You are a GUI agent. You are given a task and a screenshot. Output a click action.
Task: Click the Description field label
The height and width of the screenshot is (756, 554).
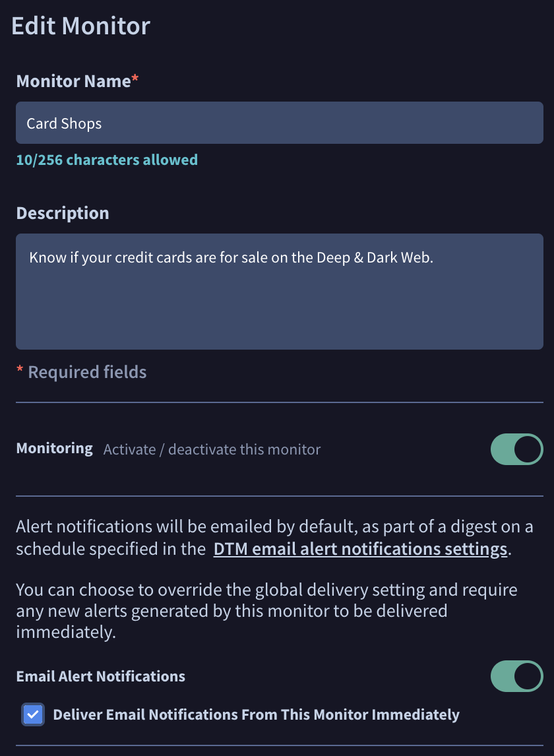pos(63,213)
